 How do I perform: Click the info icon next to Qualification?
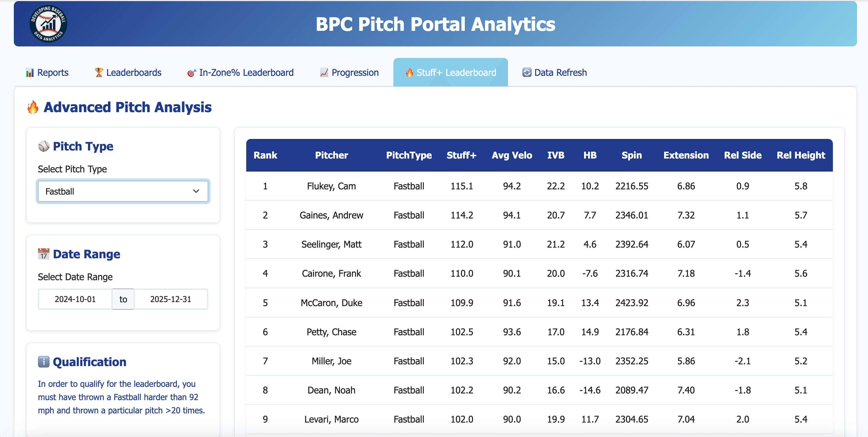tap(43, 362)
